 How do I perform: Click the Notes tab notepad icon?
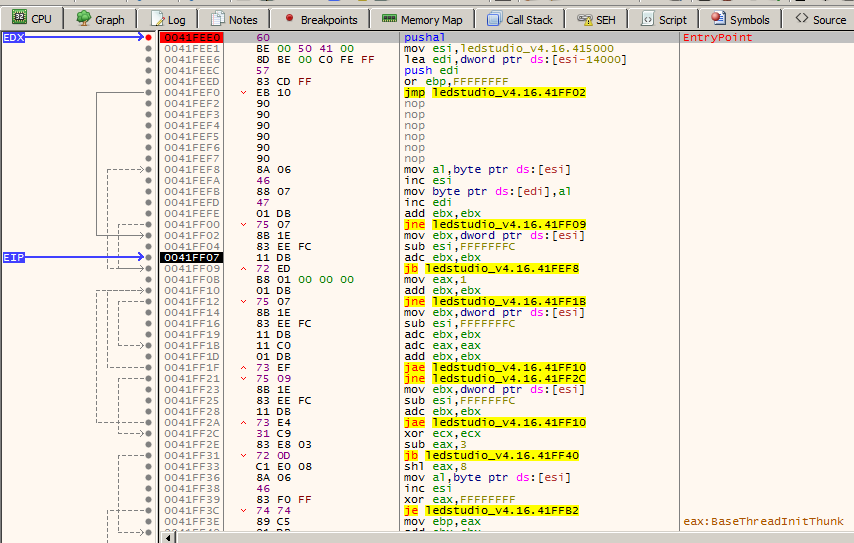pyautogui.click(x=219, y=19)
